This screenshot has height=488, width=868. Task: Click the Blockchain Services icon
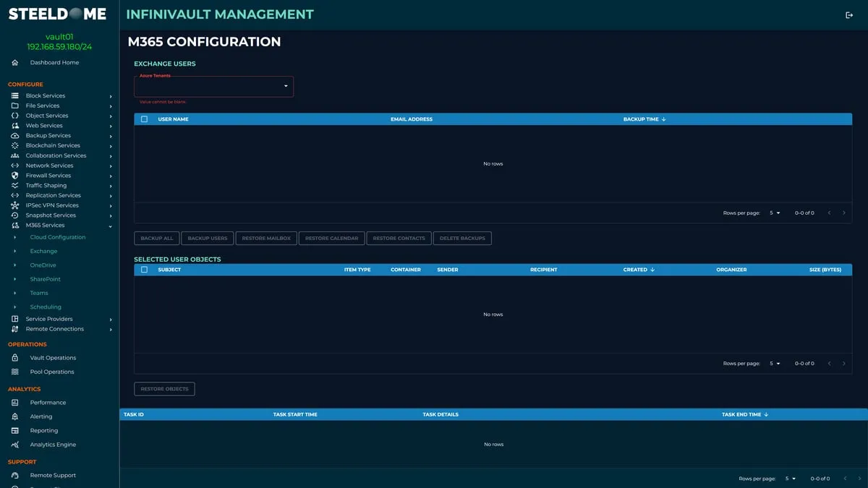[14, 145]
